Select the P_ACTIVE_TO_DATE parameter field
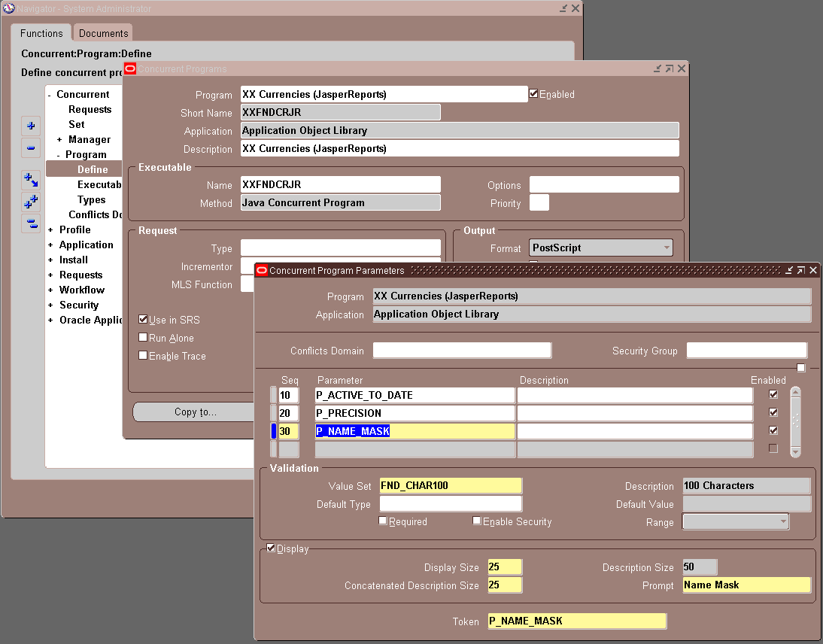The height and width of the screenshot is (644, 823). pyautogui.click(x=415, y=395)
